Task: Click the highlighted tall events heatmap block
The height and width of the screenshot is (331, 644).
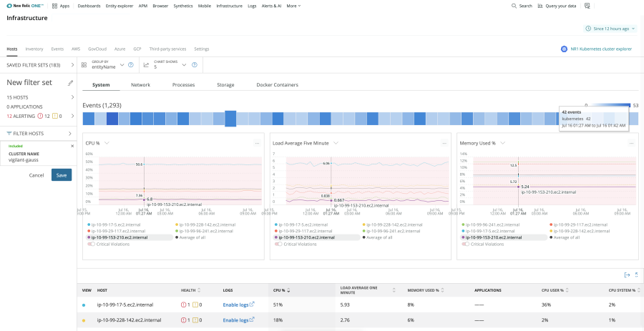Action: tap(230, 119)
